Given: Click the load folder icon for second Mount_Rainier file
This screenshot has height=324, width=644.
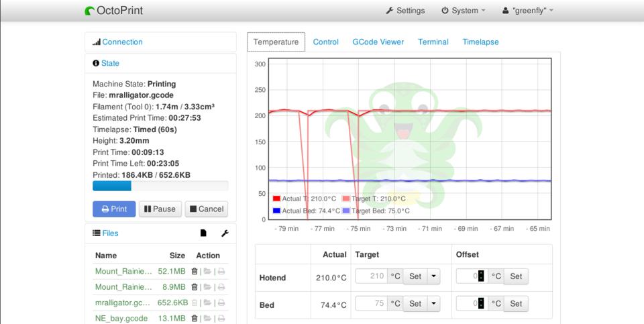Looking at the screenshot, I should point(207,287).
